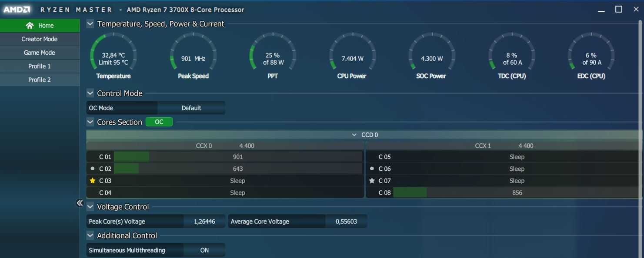This screenshot has width=644, height=258.
Task: Click the dot marker beside C 02
Action: (x=92, y=169)
